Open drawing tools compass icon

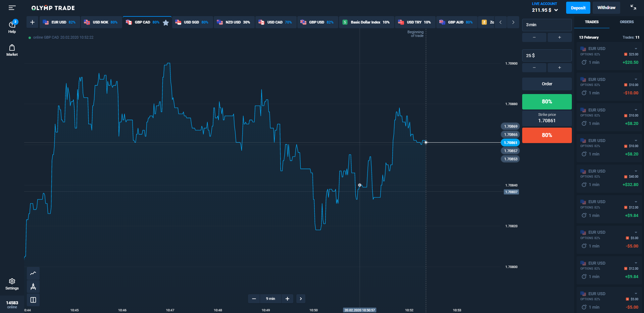(33, 286)
